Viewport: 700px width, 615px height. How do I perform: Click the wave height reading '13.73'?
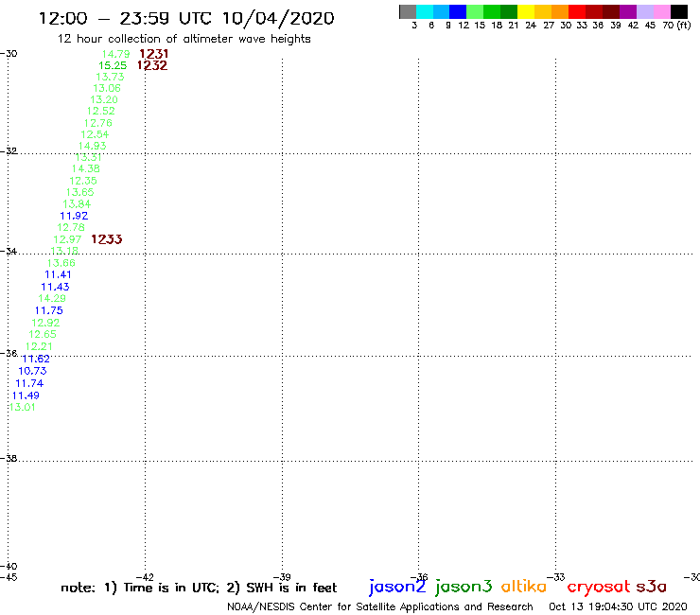coord(110,77)
